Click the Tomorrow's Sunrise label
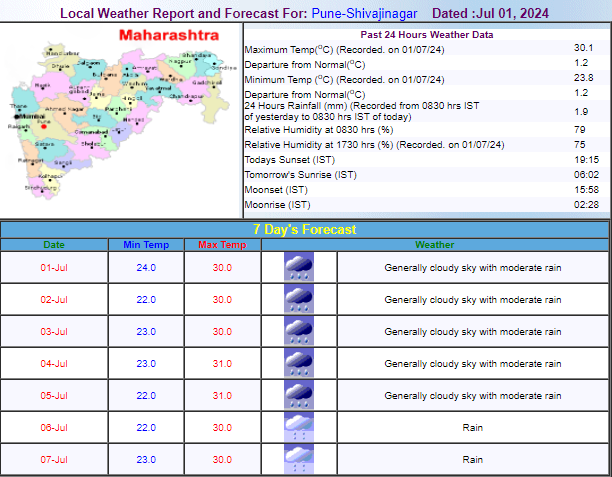612x477 pixels. pyautogui.click(x=301, y=174)
